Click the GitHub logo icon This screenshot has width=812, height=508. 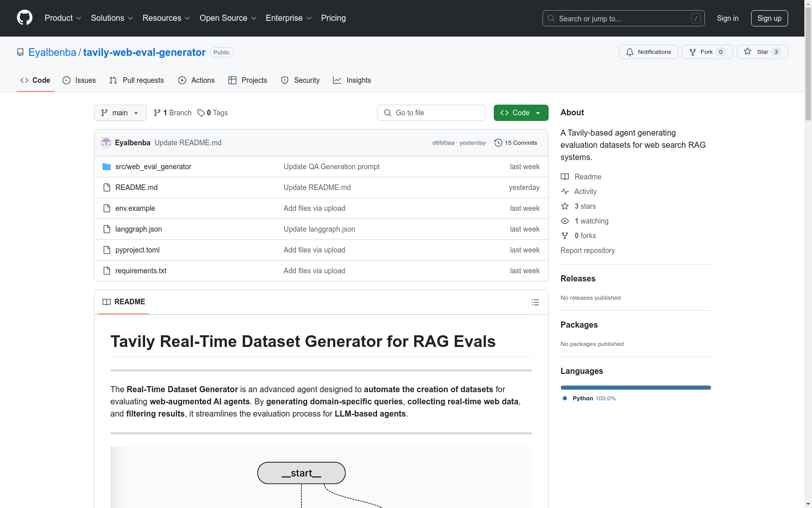(24, 17)
